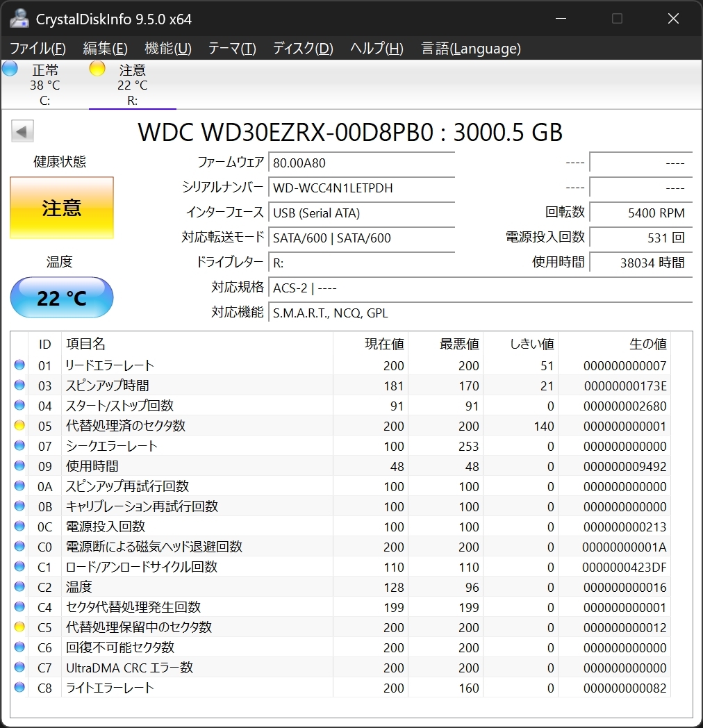Select the R: drive tab showing 注意 22 °C

pos(133,85)
